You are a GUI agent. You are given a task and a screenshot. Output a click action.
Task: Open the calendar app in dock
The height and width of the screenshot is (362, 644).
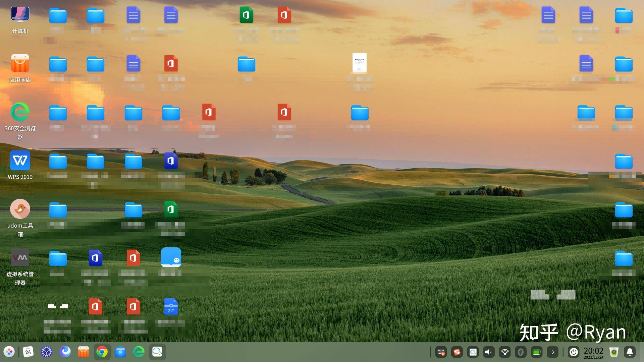(x=28, y=352)
